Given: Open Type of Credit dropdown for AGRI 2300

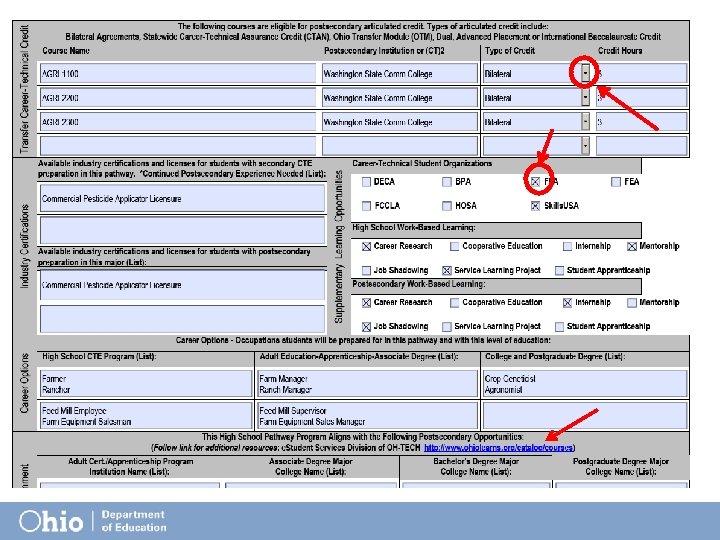Looking at the screenshot, I should tap(585, 122).
